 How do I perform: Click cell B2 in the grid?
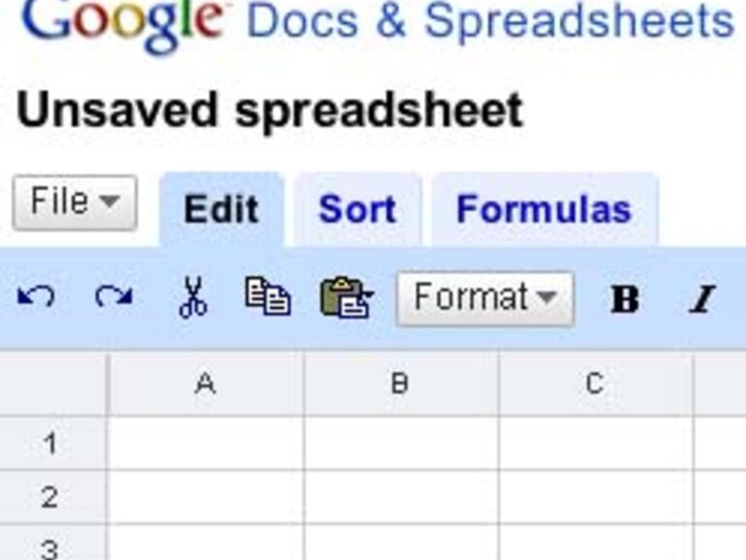click(x=401, y=497)
